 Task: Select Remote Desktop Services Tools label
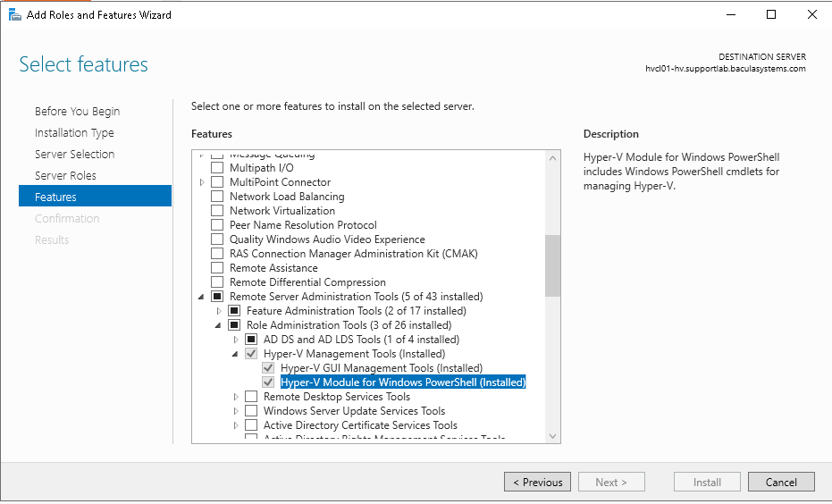point(337,397)
